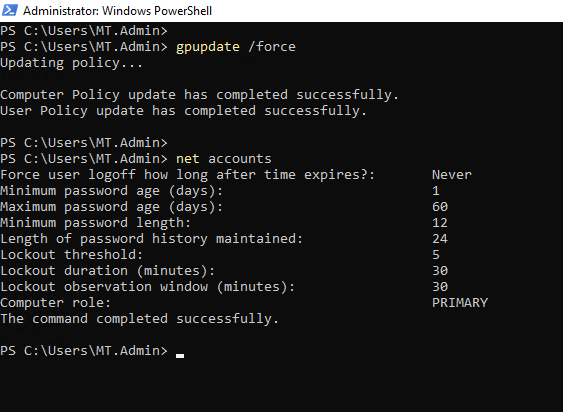Click the lockout threshold value '5'
Screen dimensions: 563x412
click(x=436, y=255)
